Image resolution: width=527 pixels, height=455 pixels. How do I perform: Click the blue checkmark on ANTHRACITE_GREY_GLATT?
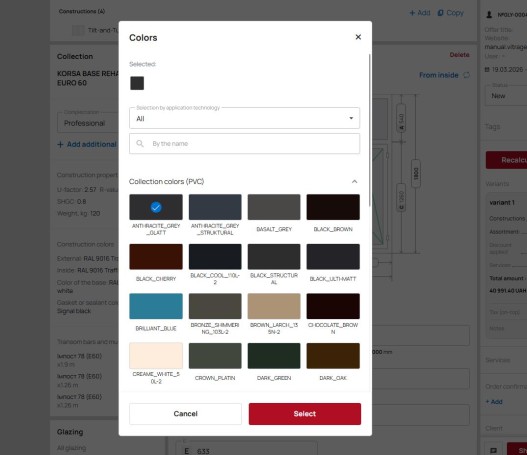[x=156, y=207]
